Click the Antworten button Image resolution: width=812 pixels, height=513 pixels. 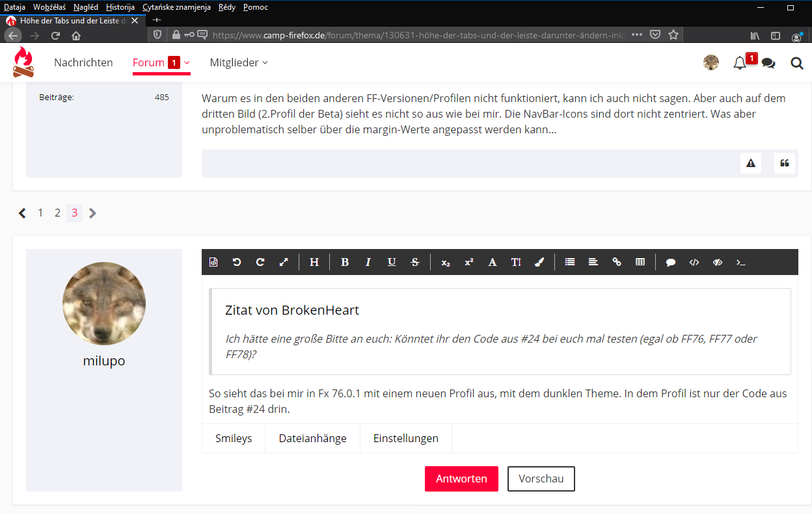coord(461,479)
